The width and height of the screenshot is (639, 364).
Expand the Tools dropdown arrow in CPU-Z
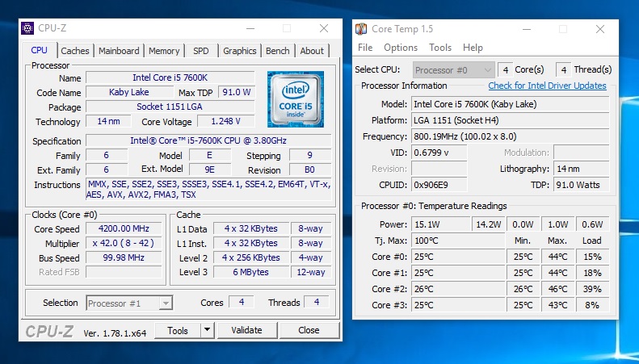pyautogui.click(x=207, y=330)
